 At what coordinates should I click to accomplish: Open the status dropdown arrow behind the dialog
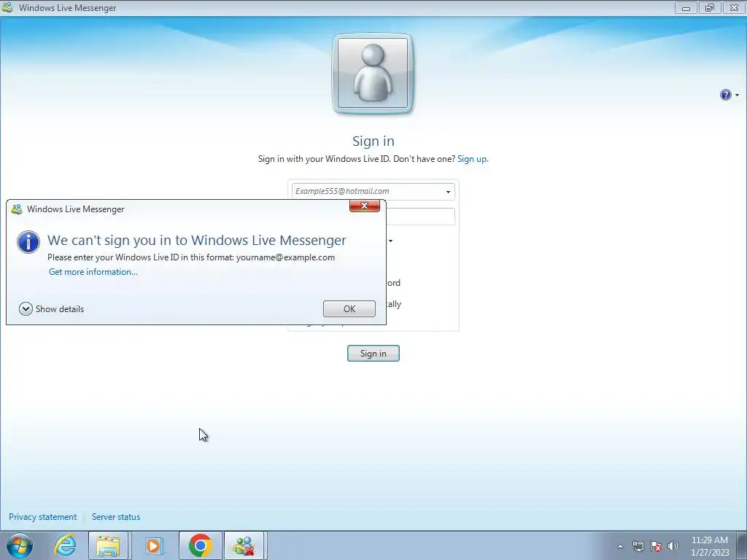pyautogui.click(x=391, y=241)
